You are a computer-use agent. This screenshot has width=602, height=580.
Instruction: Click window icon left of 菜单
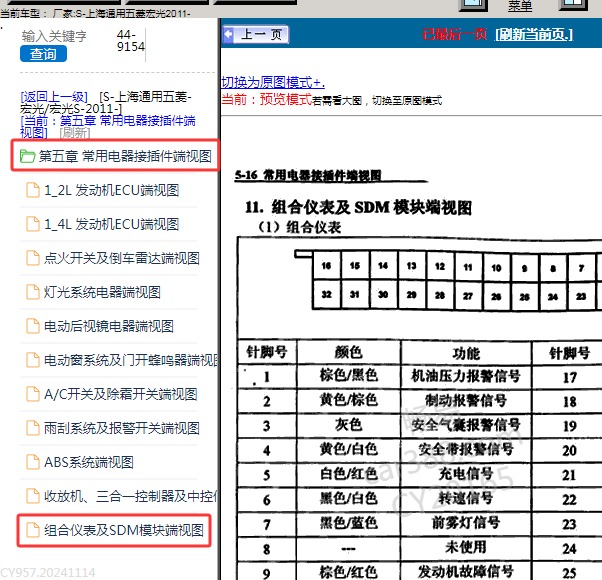(473, 5)
